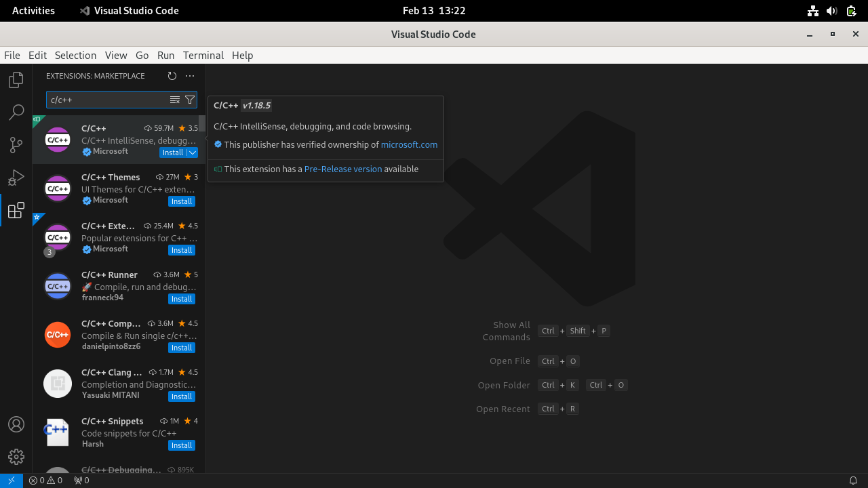This screenshot has width=868, height=488.
Task: Install the C/C++ Clang Command Adapter
Action: click(182, 396)
